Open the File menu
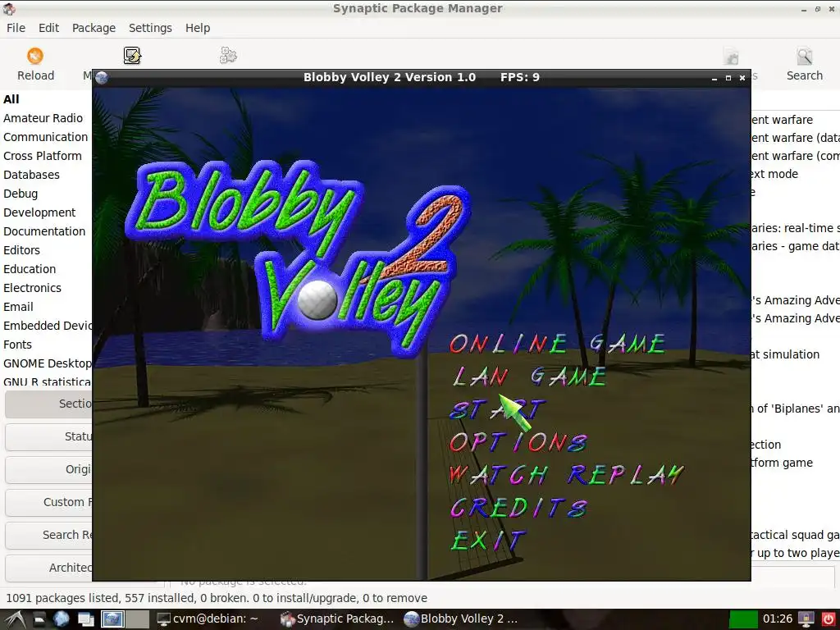Image resolution: width=840 pixels, height=630 pixels. pos(16,28)
